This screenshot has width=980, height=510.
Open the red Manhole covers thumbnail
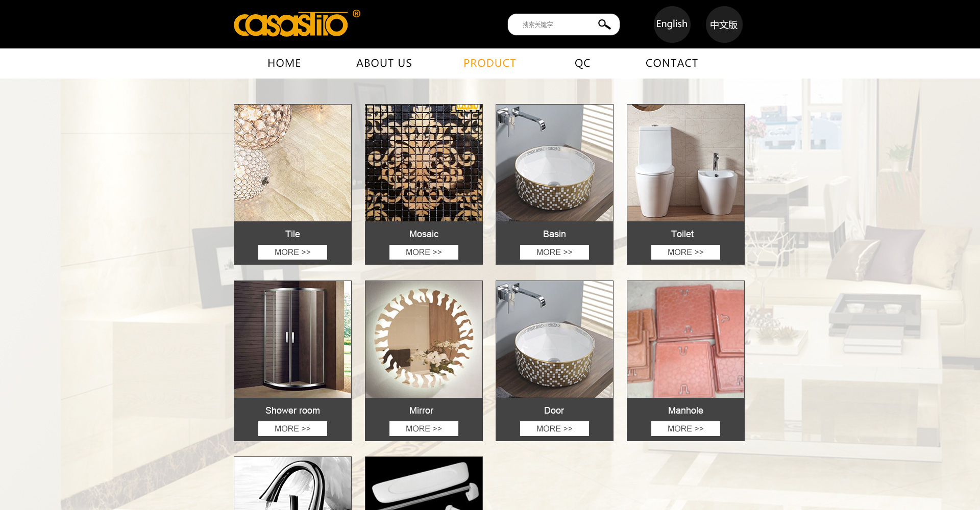685,339
